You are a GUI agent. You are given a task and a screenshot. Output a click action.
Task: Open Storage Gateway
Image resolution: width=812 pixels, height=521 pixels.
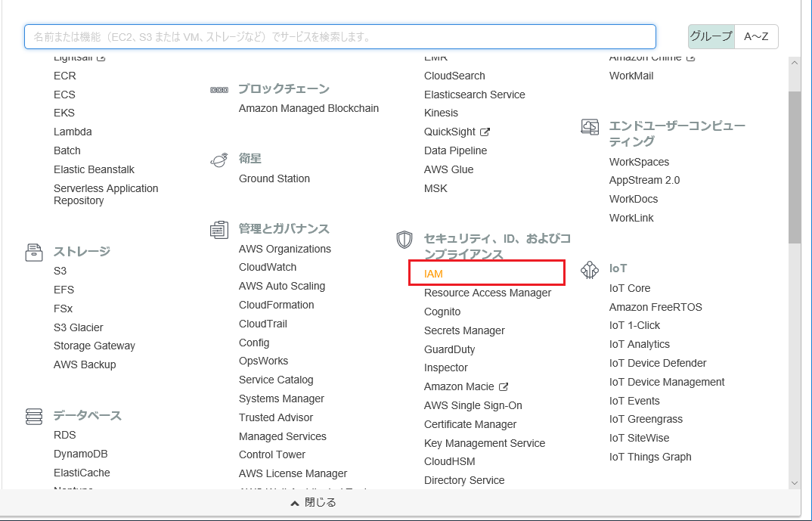[95, 346]
